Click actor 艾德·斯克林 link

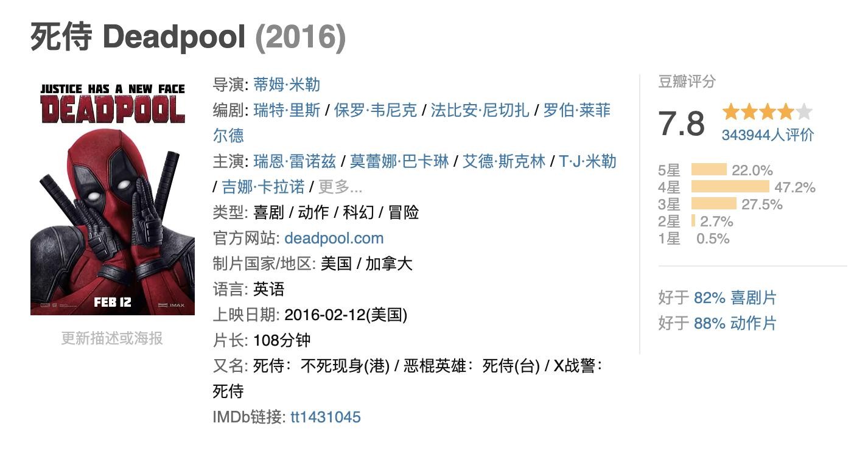[x=504, y=161]
